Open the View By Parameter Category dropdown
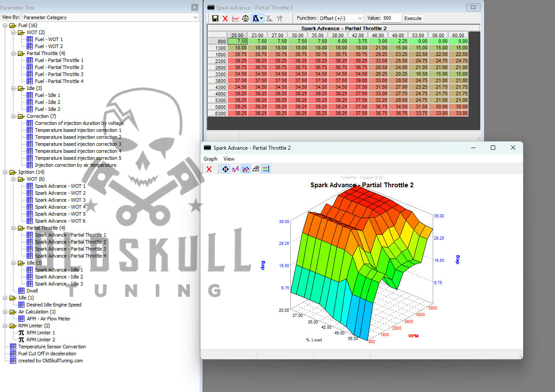 111,17
